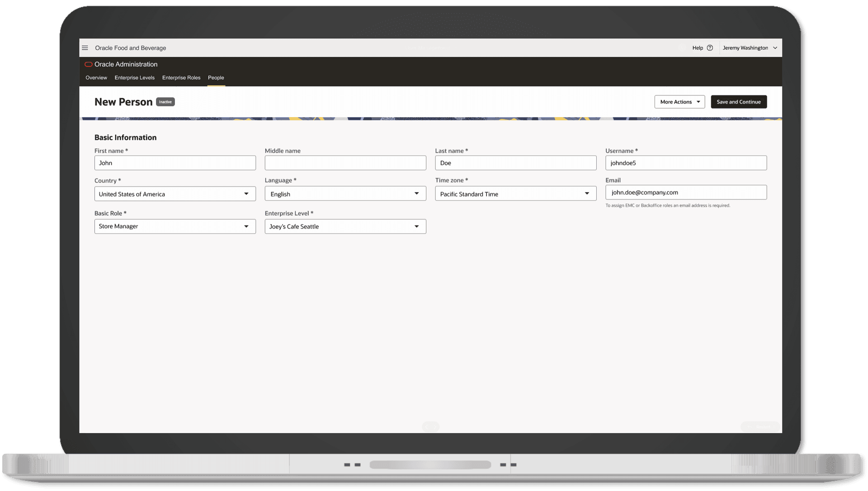Click the Inactive status badge
This screenshot has width=868, height=491.
tap(165, 102)
